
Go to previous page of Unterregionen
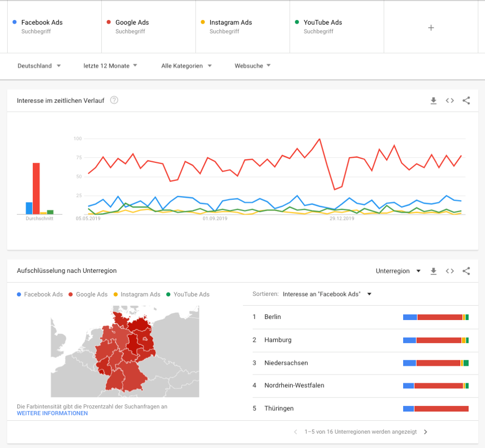pyautogui.click(x=295, y=432)
